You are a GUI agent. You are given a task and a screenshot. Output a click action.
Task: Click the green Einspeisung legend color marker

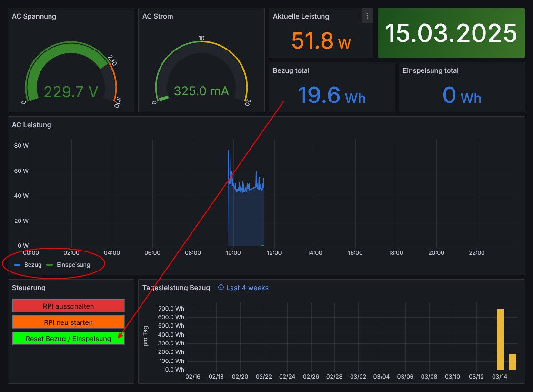[50, 265]
